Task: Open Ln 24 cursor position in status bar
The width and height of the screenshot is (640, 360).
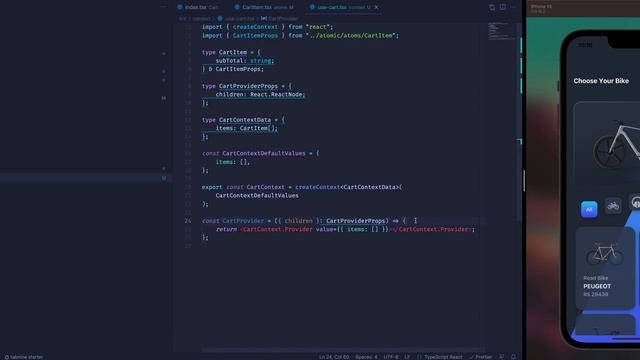Action: [x=334, y=357]
